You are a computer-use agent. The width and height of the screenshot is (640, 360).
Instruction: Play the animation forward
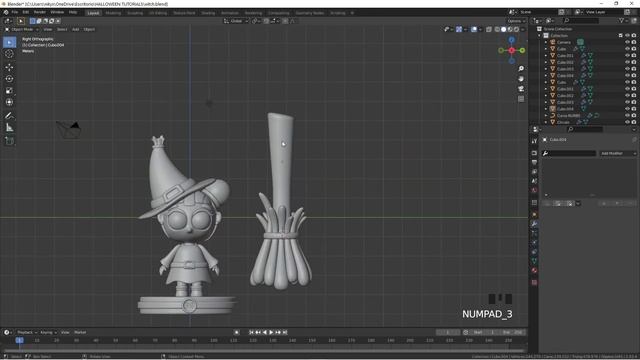pyautogui.click(x=271, y=332)
